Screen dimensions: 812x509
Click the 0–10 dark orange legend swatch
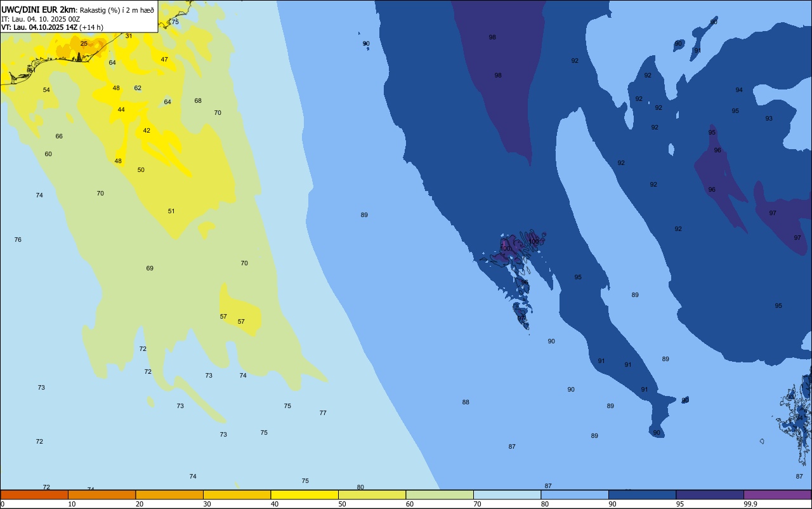coord(34,494)
